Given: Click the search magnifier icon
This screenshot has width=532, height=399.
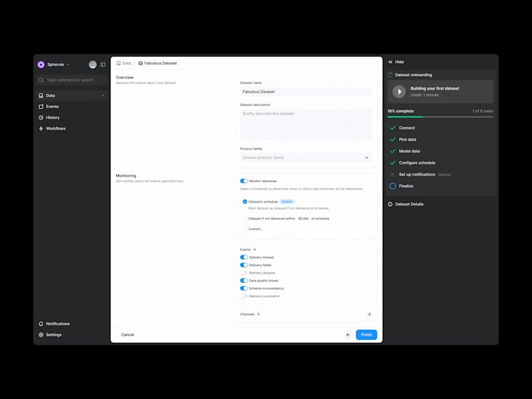Looking at the screenshot, I should 41,80.
